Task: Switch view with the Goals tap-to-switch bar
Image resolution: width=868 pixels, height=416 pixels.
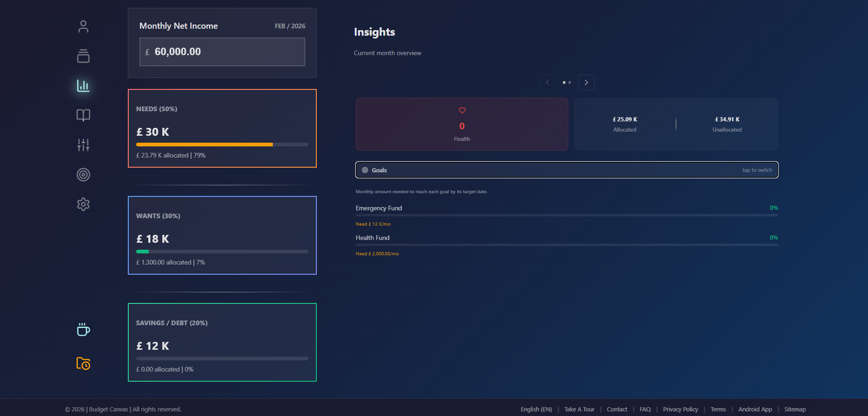Action: 567,170
